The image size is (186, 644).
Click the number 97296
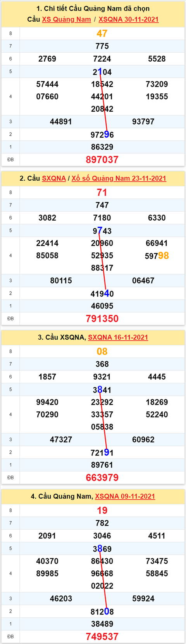[102, 135]
